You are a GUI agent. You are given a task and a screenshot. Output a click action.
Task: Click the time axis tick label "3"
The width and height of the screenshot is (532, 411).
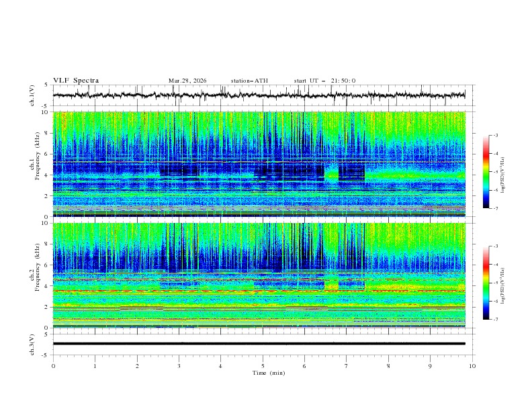[x=179, y=366]
